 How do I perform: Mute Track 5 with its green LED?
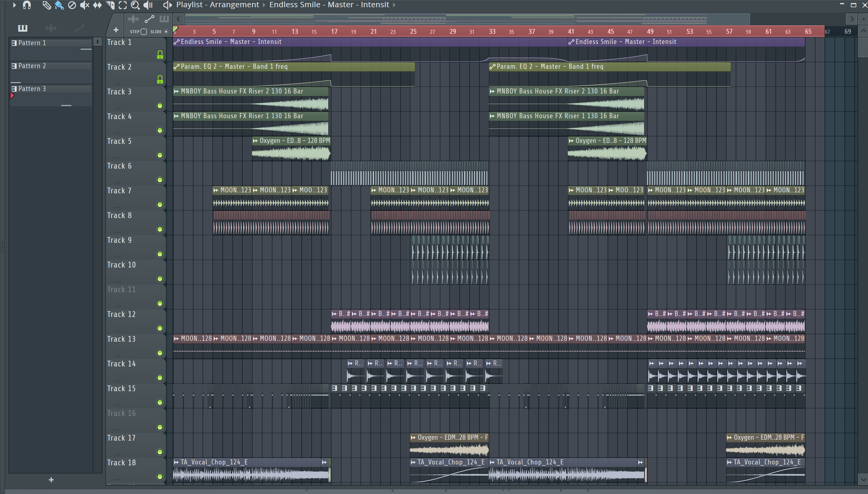[x=160, y=155]
